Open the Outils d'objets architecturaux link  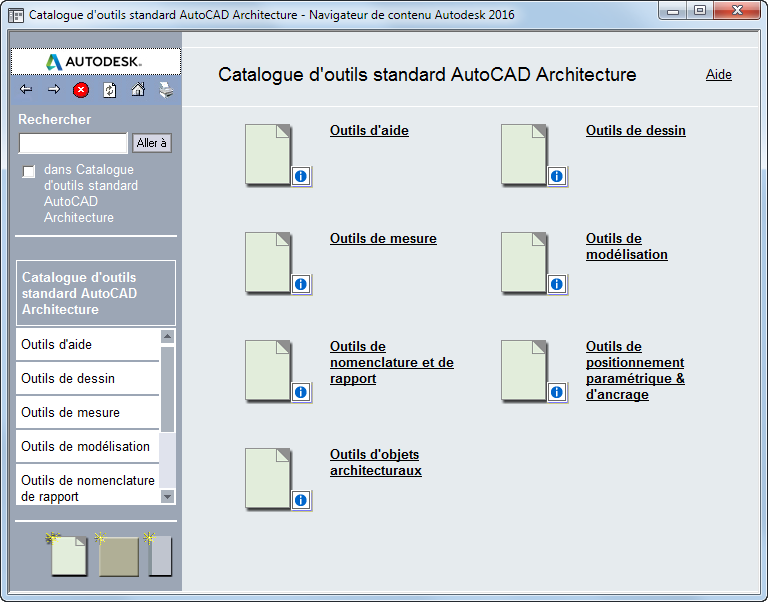click(x=376, y=462)
